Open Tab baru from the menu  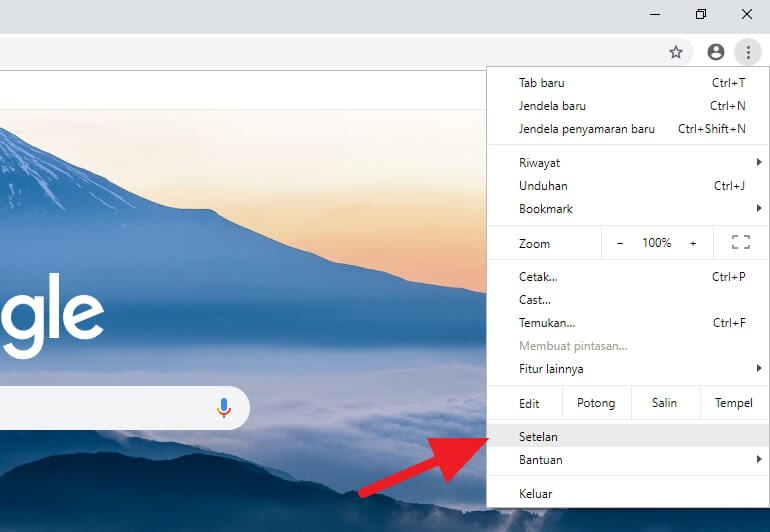click(628, 83)
